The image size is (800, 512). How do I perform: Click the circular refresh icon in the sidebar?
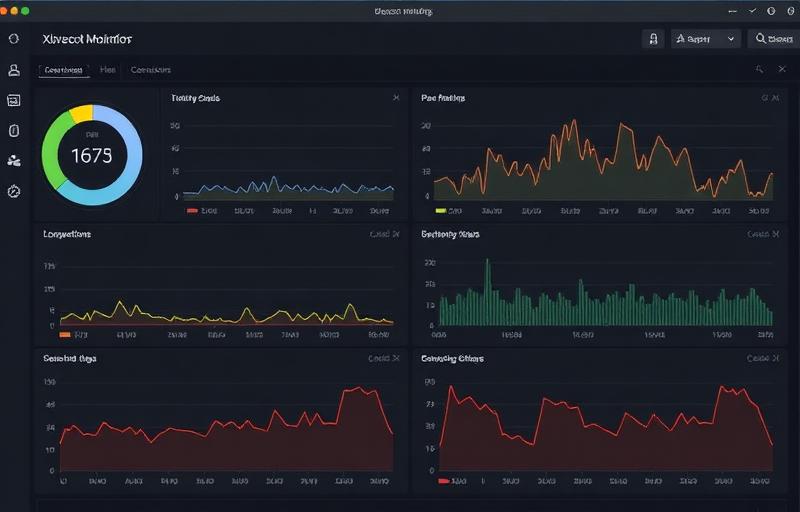click(x=14, y=39)
